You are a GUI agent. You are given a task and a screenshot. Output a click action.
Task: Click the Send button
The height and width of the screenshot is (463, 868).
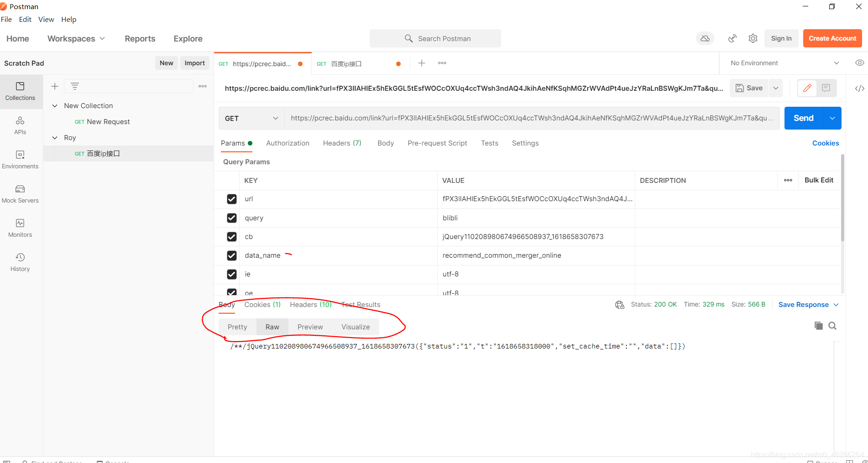point(804,118)
